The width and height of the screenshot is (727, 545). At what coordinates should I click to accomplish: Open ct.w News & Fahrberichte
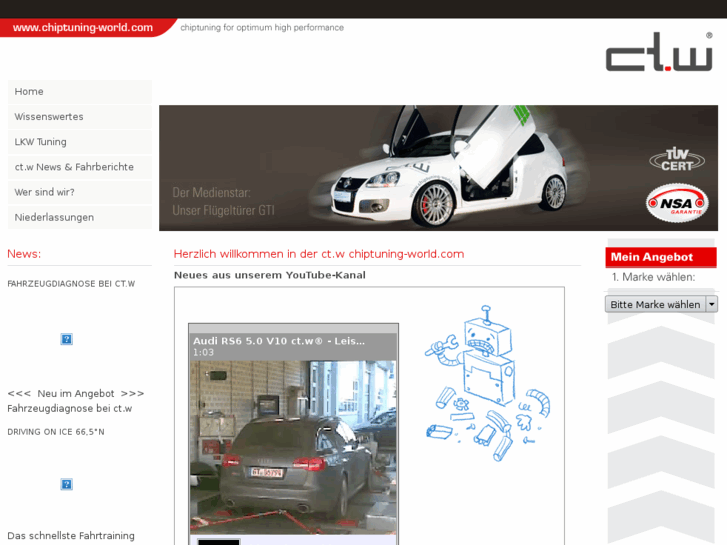(x=80, y=167)
